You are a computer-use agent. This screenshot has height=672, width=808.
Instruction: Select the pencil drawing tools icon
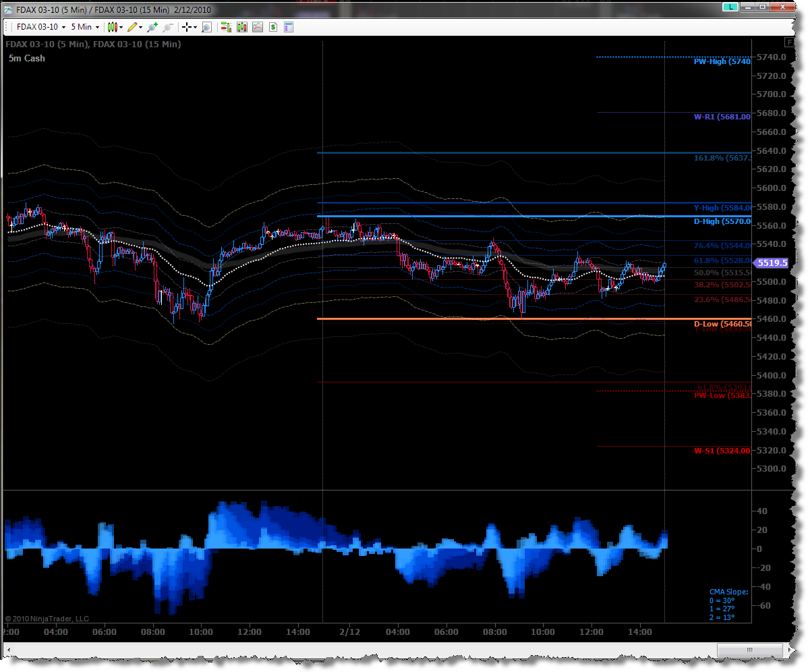[x=132, y=27]
